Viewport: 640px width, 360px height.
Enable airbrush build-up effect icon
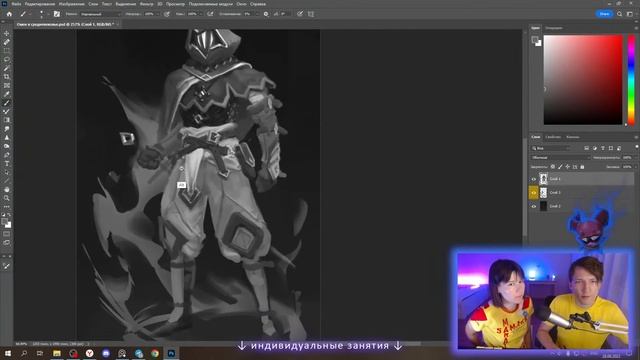click(x=210, y=14)
